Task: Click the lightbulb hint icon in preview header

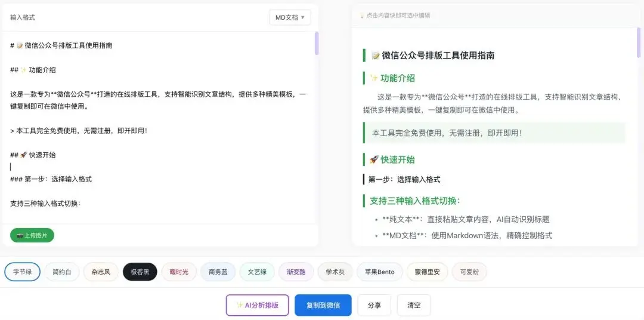Action: point(362,16)
